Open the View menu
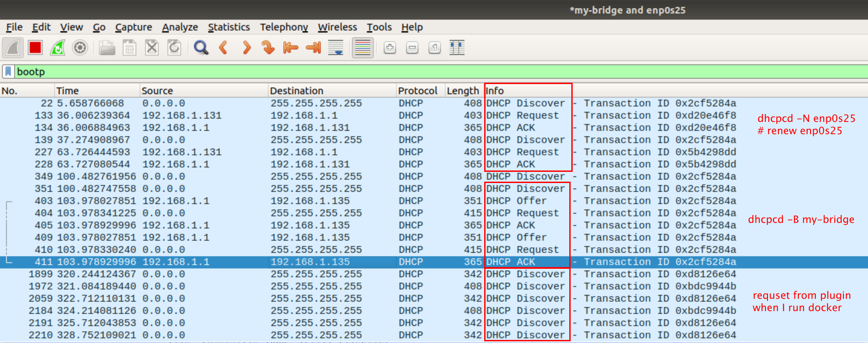 72,27
